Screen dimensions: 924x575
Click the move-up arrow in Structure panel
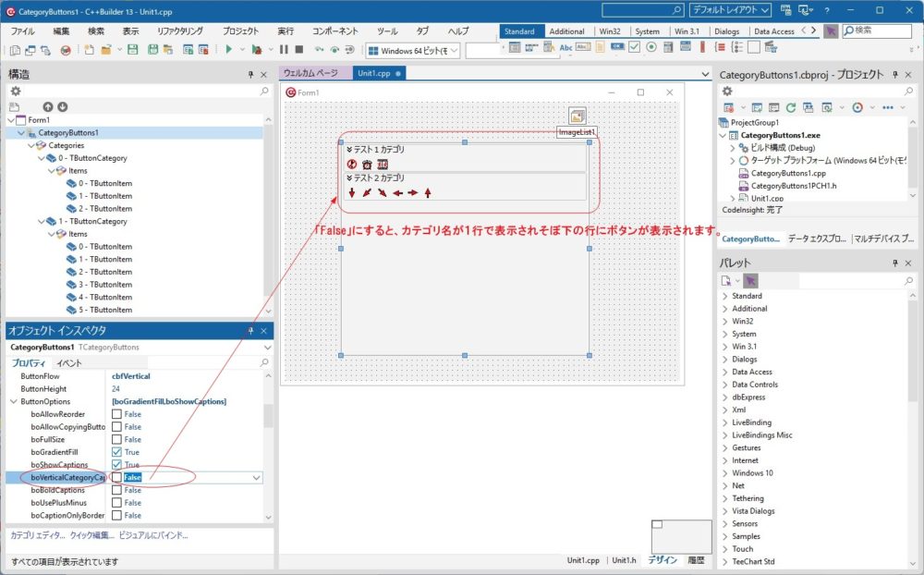click(48, 107)
